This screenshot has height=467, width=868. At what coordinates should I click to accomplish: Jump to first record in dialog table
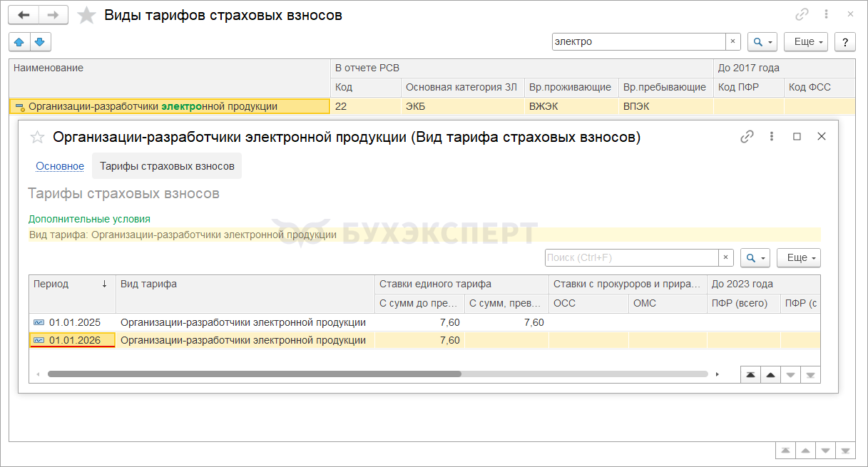(750, 374)
